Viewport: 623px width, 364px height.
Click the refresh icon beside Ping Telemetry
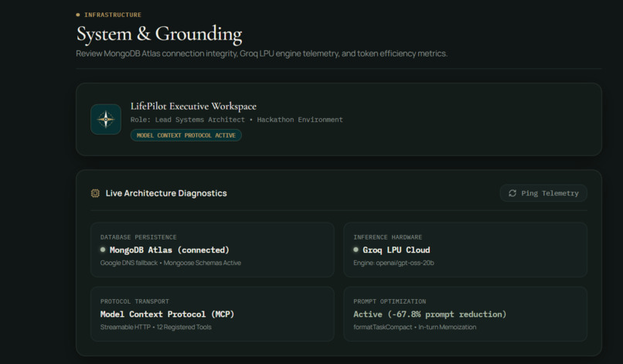(x=512, y=193)
